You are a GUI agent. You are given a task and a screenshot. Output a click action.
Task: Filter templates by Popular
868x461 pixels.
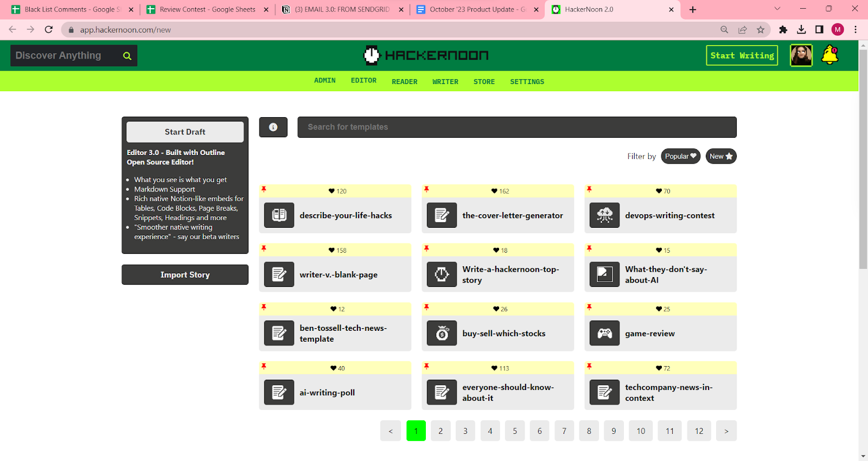pyautogui.click(x=680, y=156)
